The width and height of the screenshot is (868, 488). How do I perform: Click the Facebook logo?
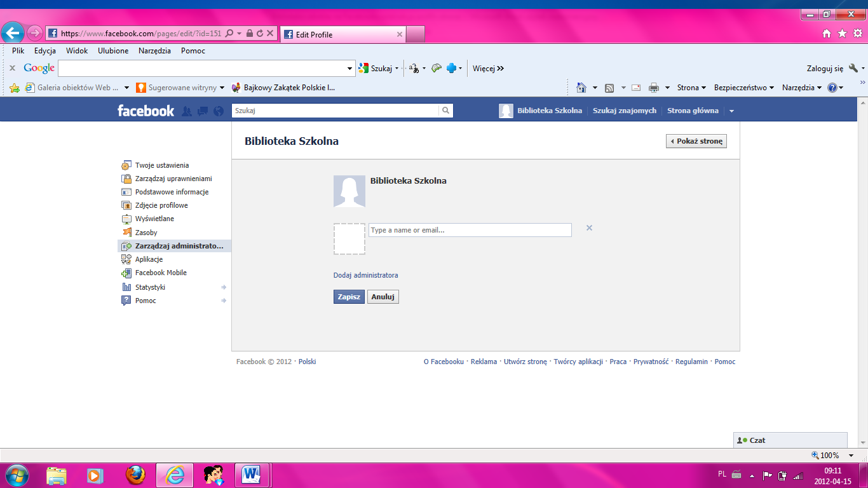tap(146, 111)
